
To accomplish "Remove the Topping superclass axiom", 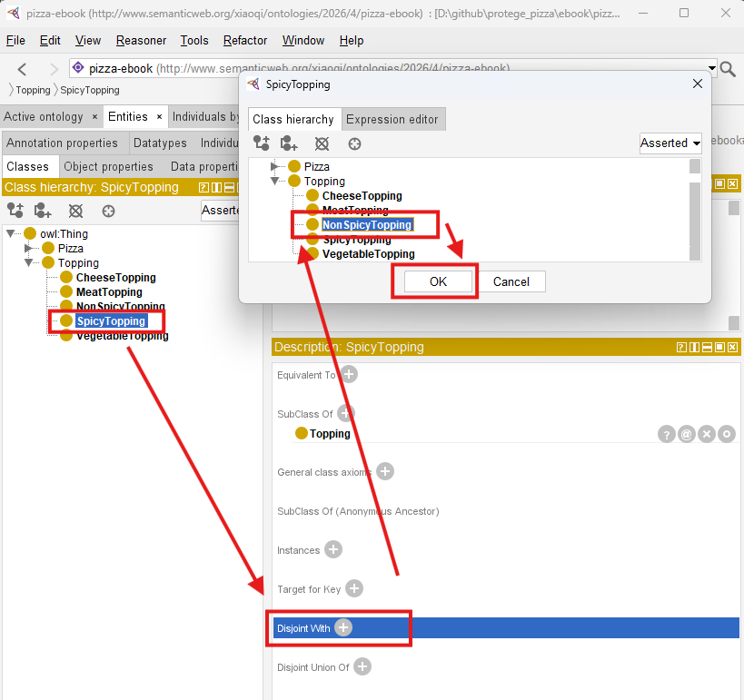I will (x=707, y=434).
